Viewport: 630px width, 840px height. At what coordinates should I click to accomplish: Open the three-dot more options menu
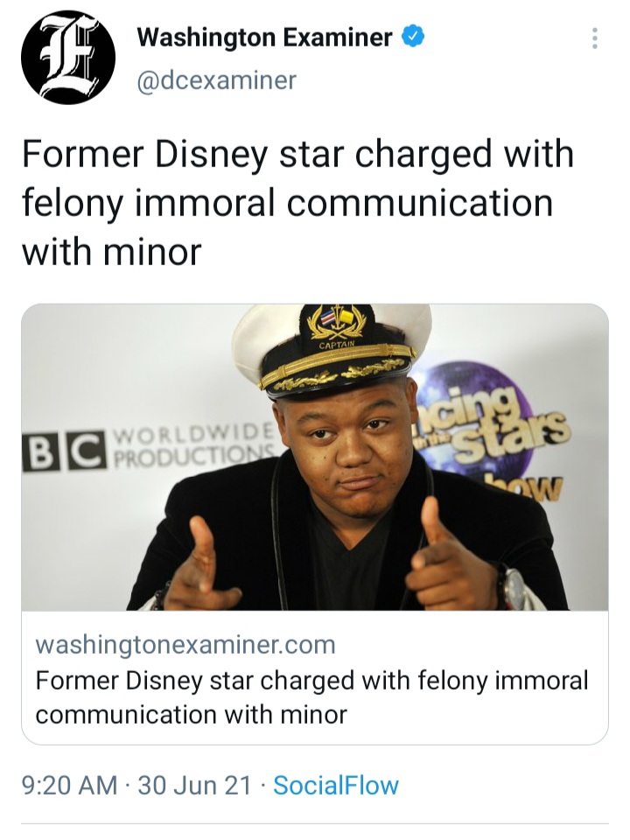coord(594,38)
